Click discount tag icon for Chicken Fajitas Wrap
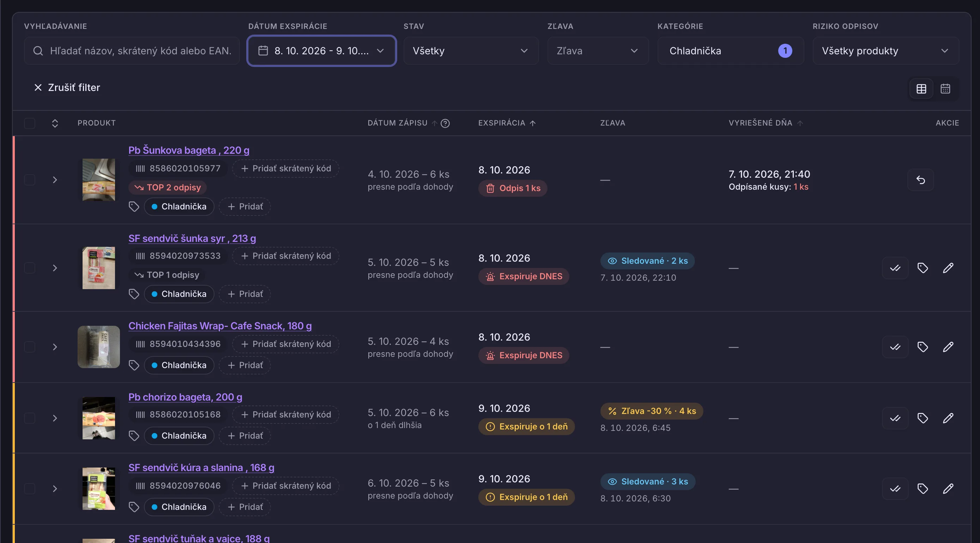Screen dimensions: 980x543 pyautogui.click(x=922, y=347)
